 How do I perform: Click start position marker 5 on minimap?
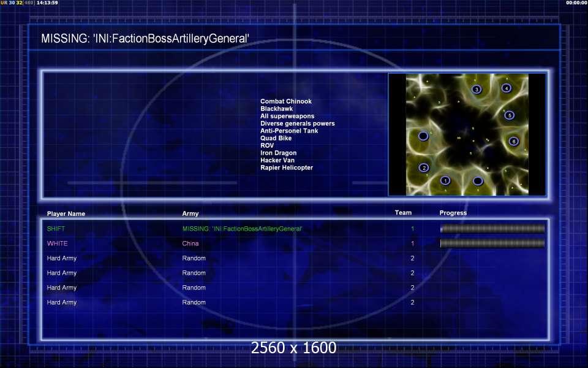[x=509, y=115]
